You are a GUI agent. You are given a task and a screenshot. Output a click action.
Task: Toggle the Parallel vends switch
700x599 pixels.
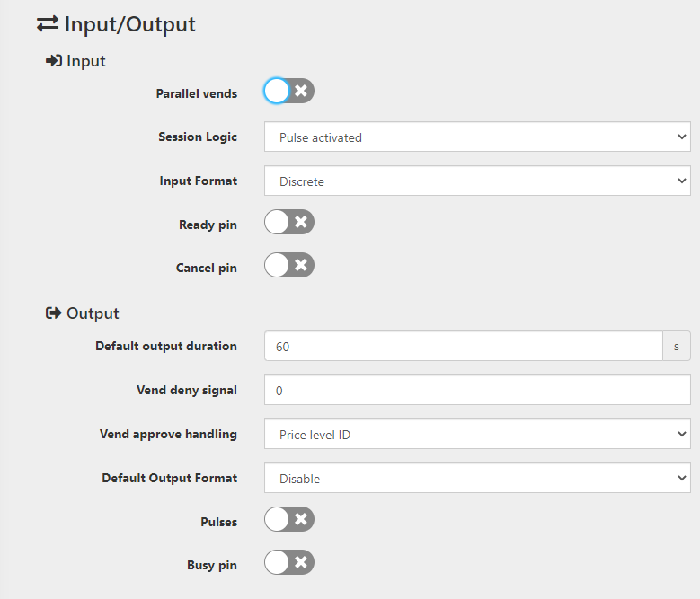(x=289, y=91)
